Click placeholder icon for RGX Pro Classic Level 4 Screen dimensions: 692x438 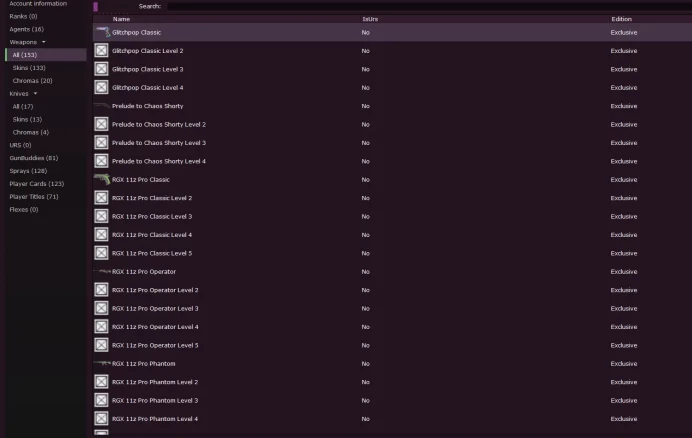[x=102, y=234]
